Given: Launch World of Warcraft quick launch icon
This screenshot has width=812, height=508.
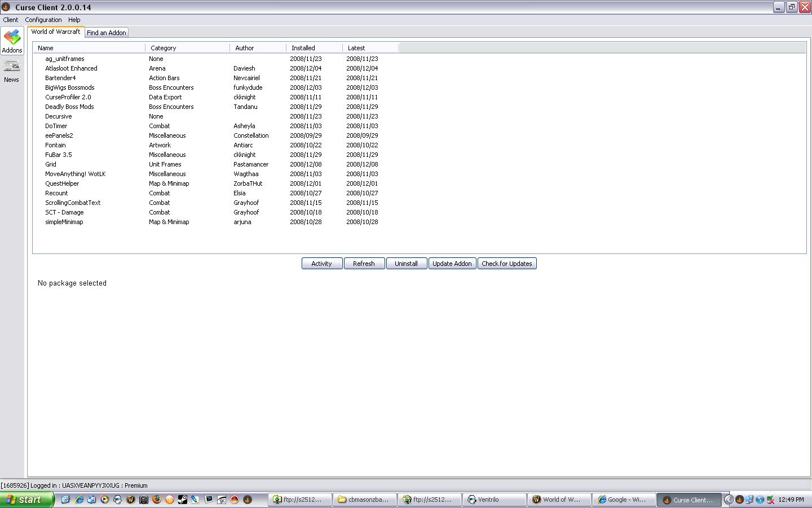Looking at the screenshot, I should (131, 500).
